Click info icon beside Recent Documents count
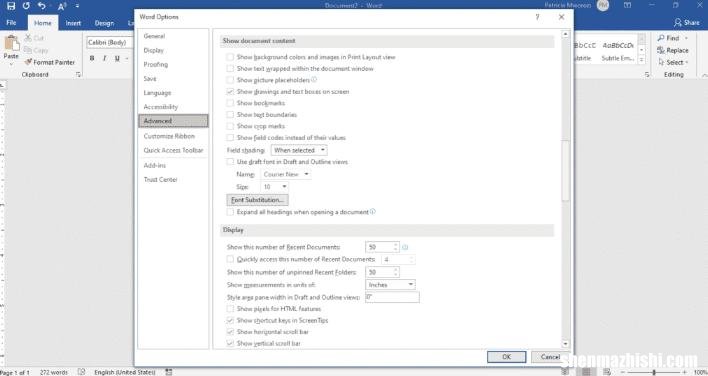Screen dimensions: 708x376 coord(405,247)
